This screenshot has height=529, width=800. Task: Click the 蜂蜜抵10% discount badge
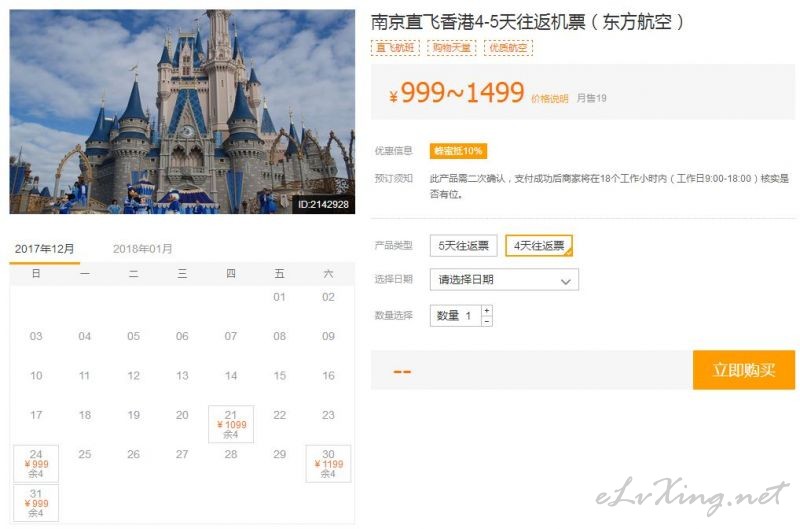458,151
